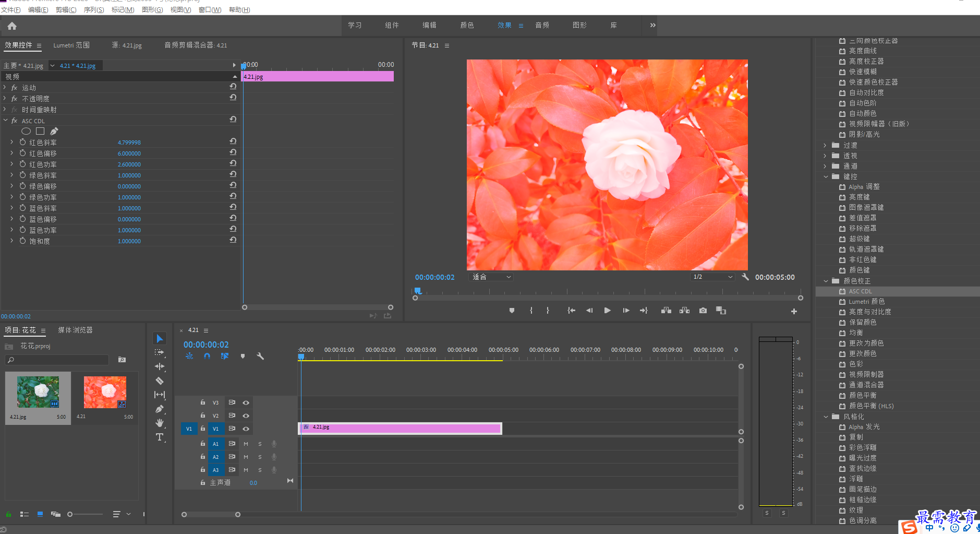The image size is (980, 534).
Task: Toggle ASC CDL effect fx switch
Action: point(15,121)
